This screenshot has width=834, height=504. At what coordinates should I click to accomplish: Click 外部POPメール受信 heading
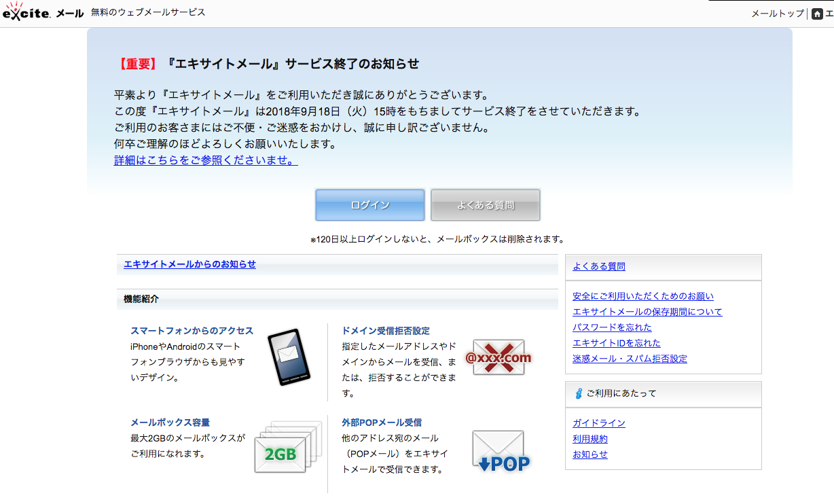coord(382,422)
